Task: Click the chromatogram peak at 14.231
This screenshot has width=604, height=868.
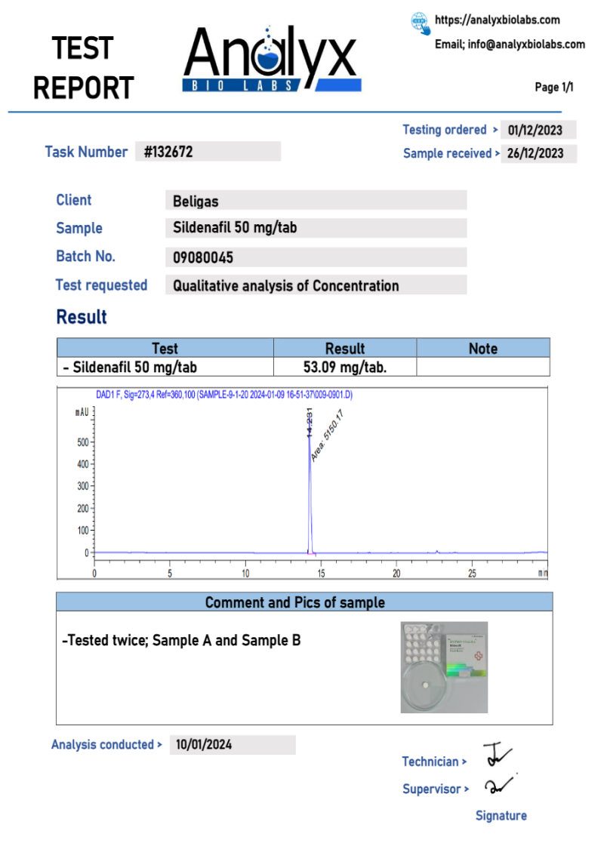Action: click(310, 453)
